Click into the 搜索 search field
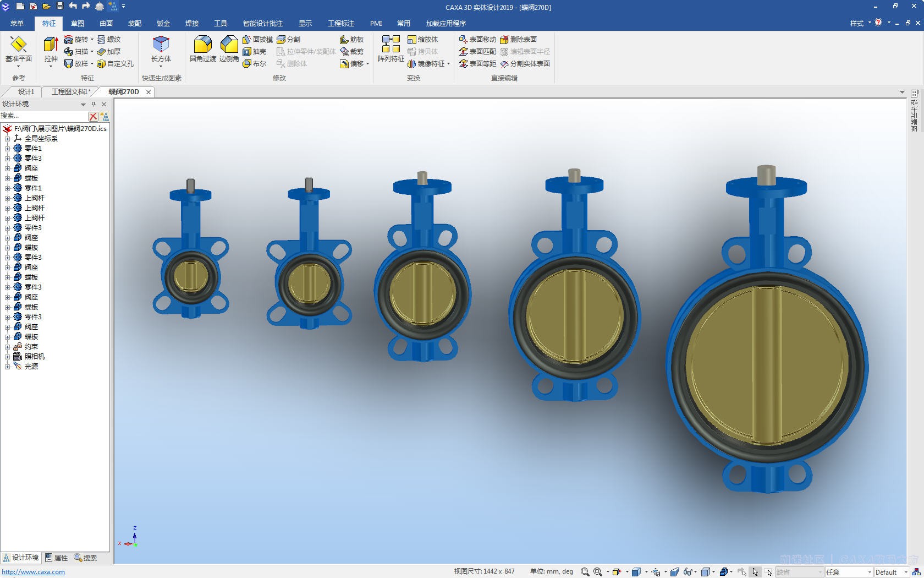This screenshot has height=578, width=924. click(44, 116)
